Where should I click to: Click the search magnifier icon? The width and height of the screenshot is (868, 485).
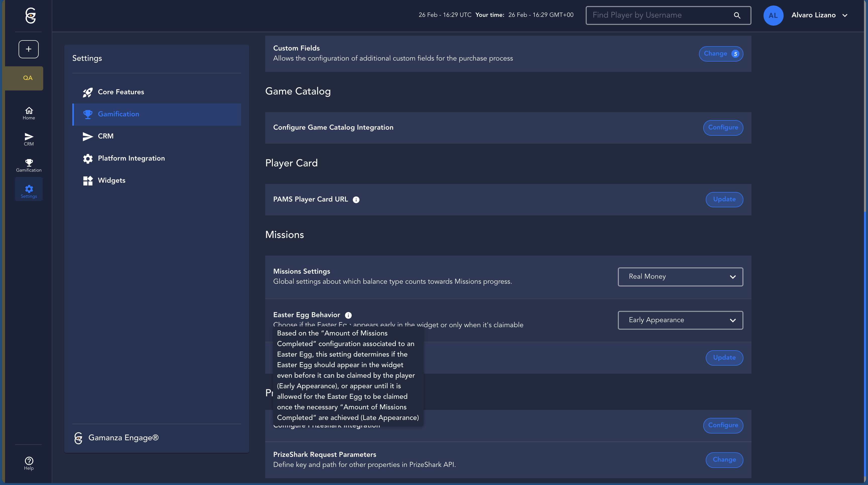737,16
